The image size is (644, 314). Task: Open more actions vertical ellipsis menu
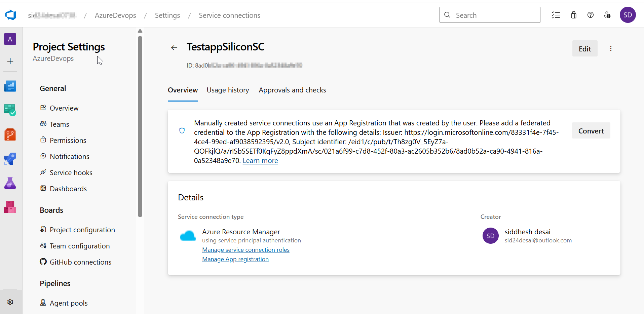click(x=611, y=48)
